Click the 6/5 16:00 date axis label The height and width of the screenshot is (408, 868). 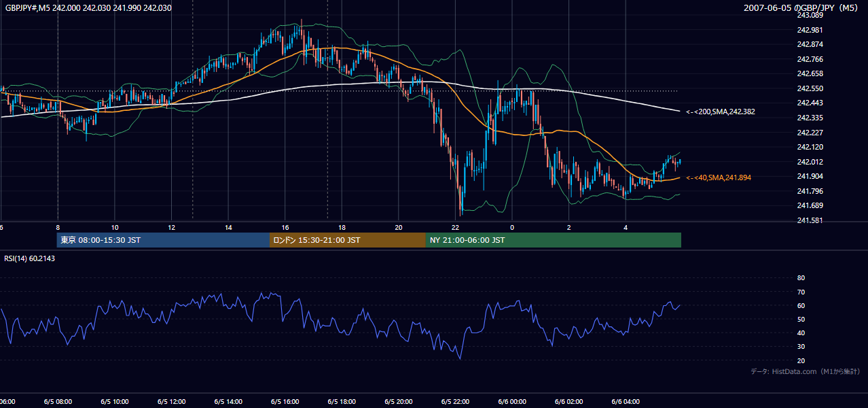pos(285,402)
